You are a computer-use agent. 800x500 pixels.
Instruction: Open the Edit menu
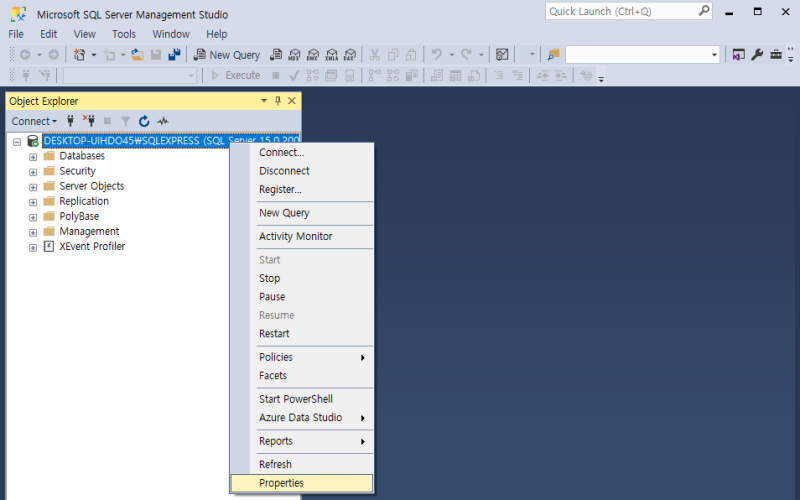click(x=48, y=34)
